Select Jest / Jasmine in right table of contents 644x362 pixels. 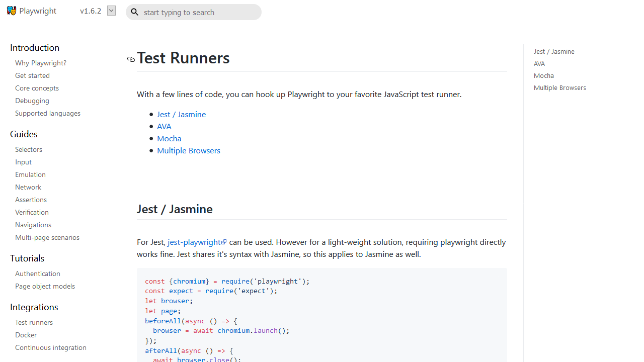coord(554,51)
